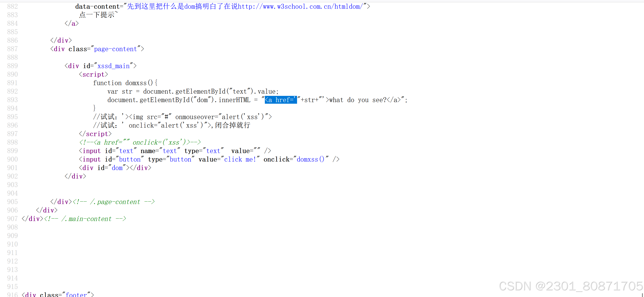The width and height of the screenshot is (644, 297).
Task: Click the highlighted '<a href=' selected text
Action: point(281,100)
